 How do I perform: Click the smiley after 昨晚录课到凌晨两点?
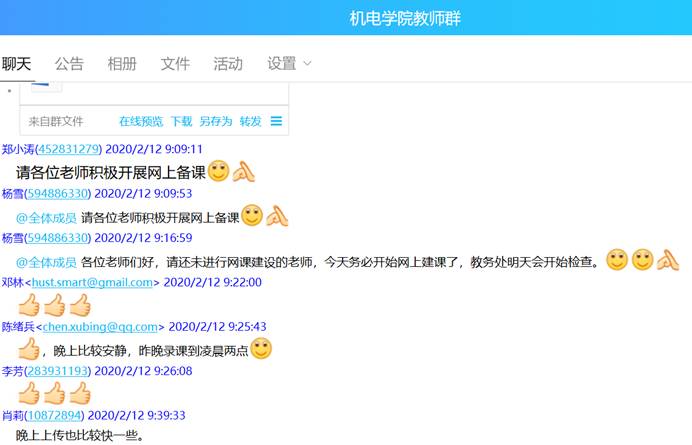(x=261, y=349)
